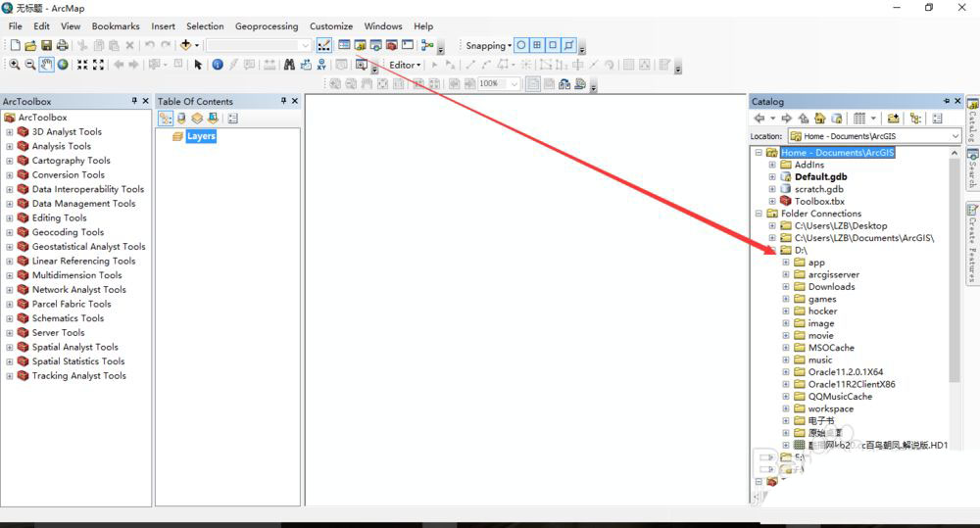Auto-hide the Catalog panel with pin

[947, 101]
